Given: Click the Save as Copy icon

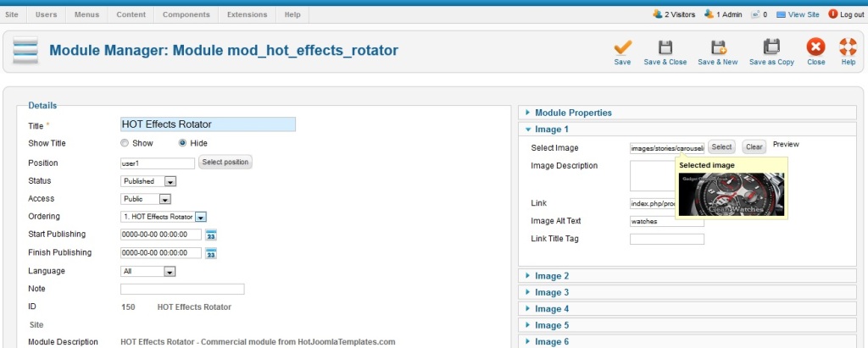Looking at the screenshot, I should pyautogui.click(x=771, y=47).
